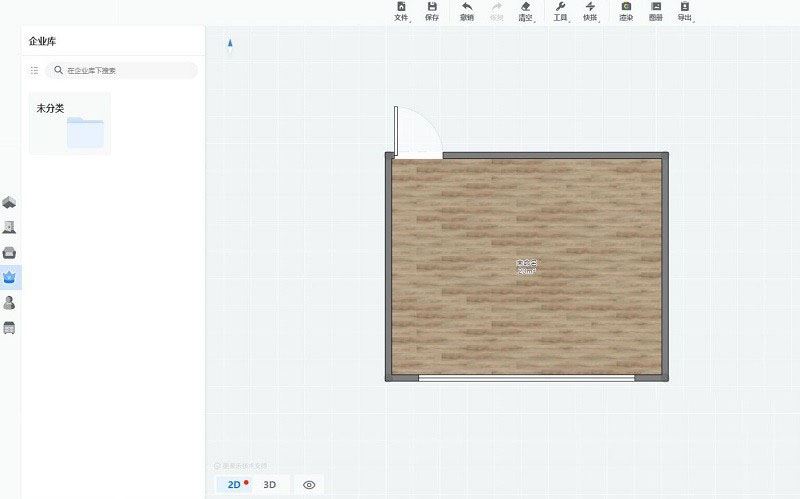The width and height of the screenshot is (800, 499).
Task: Expand the 导出 (Export) dropdown
Action: (x=685, y=11)
